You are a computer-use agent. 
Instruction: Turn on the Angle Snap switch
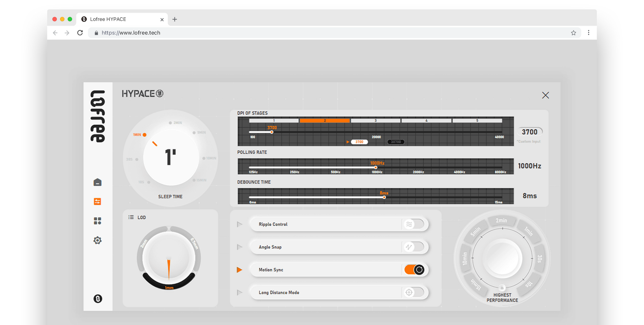[x=414, y=247]
